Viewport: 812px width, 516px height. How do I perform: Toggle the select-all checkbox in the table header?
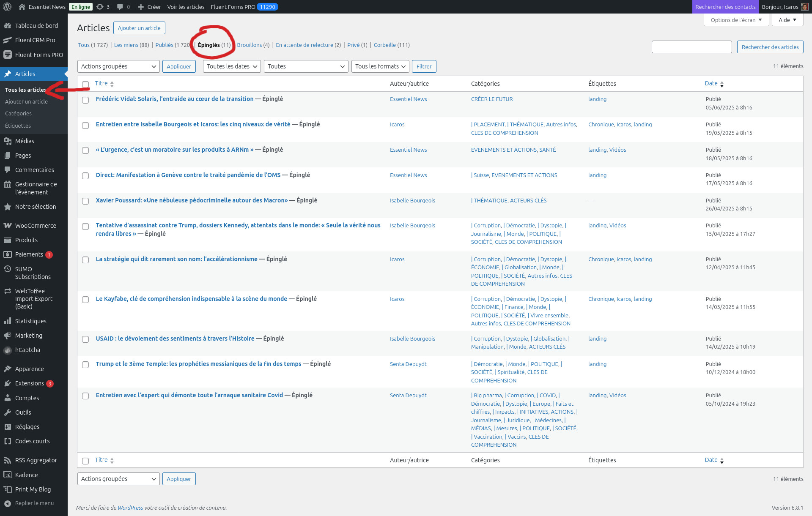[x=85, y=84]
